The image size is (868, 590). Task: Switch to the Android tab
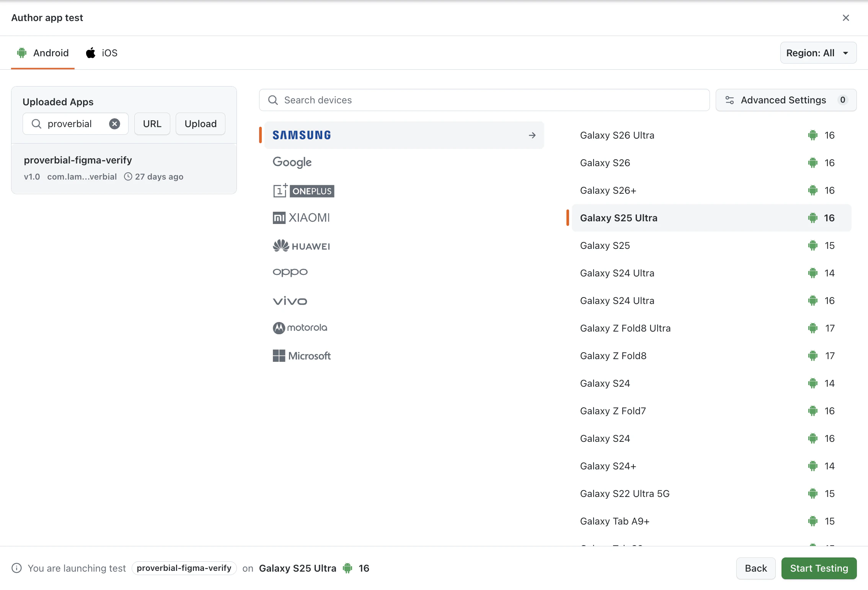pyautogui.click(x=43, y=53)
